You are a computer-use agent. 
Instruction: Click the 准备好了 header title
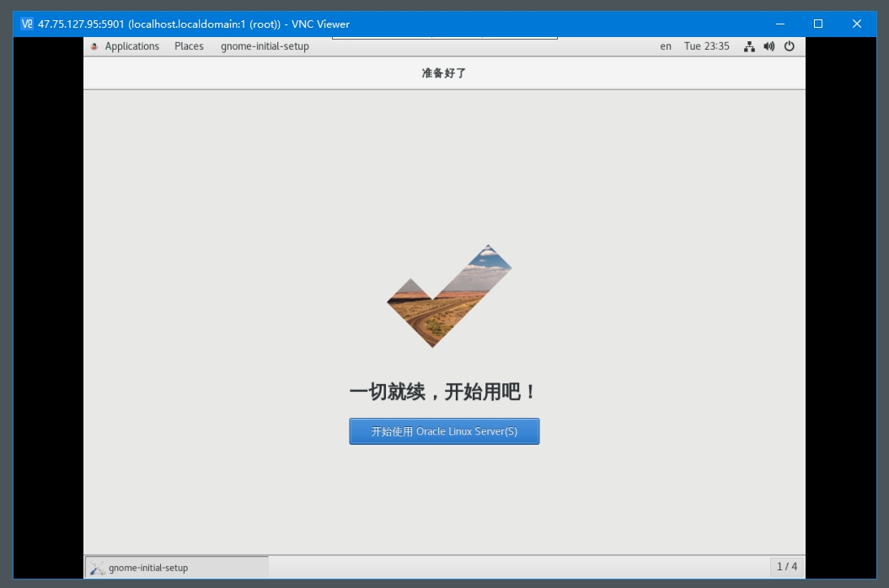pyautogui.click(x=444, y=73)
